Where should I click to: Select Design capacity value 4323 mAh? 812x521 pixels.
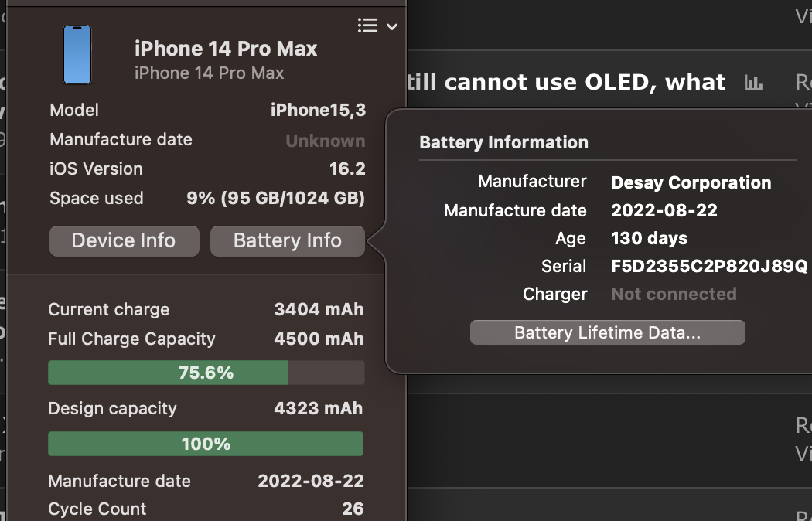click(x=318, y=408)
